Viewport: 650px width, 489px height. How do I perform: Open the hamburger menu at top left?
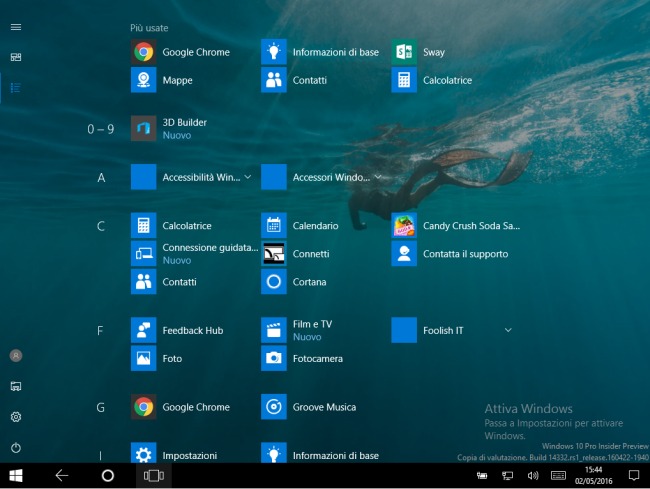coord(16,27)
